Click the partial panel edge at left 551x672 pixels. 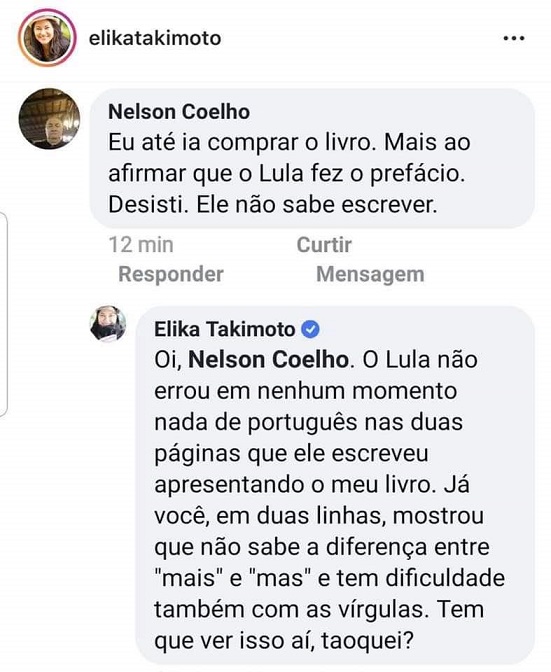4,314
